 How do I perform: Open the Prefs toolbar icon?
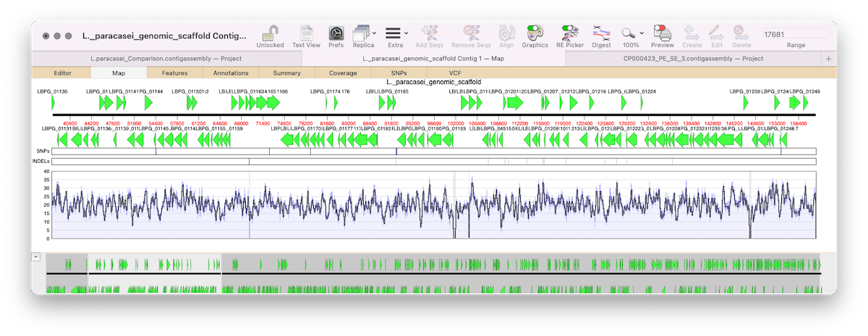336,33
